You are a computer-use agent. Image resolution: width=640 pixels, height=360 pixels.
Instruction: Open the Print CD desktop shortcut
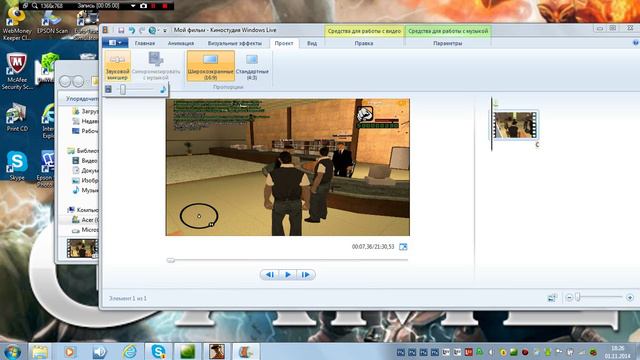coord(17,117)
